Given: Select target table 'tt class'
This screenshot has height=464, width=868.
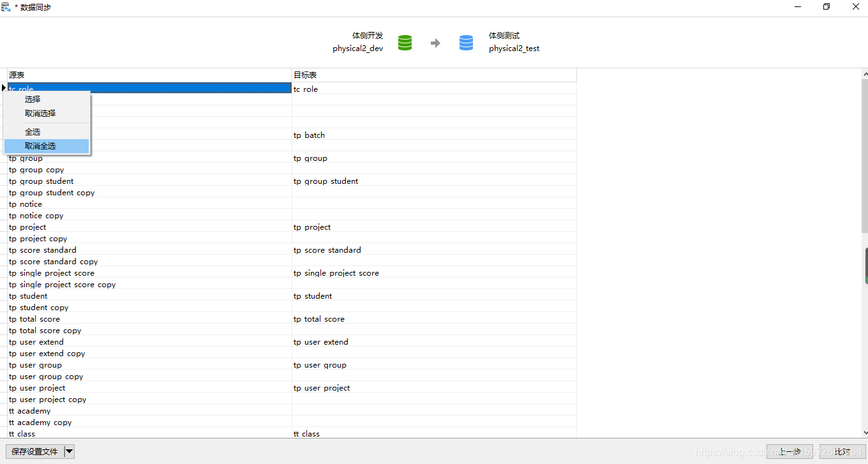Looking at the screenshot, I should (x=434, y=434).
